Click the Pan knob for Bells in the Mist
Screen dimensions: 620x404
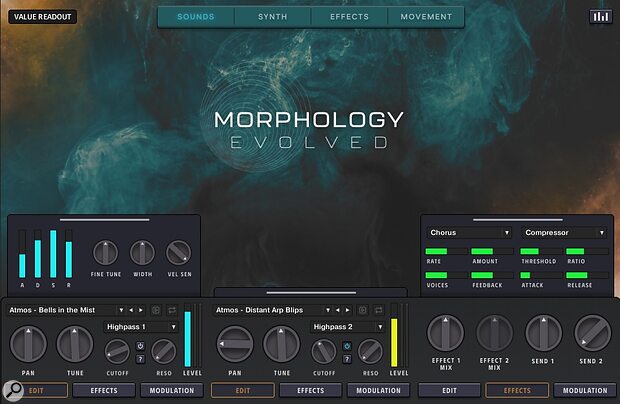(28, 344)
